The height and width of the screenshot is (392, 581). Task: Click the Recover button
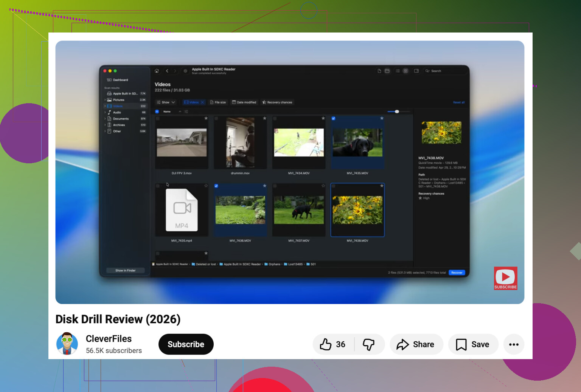(457, 273)
